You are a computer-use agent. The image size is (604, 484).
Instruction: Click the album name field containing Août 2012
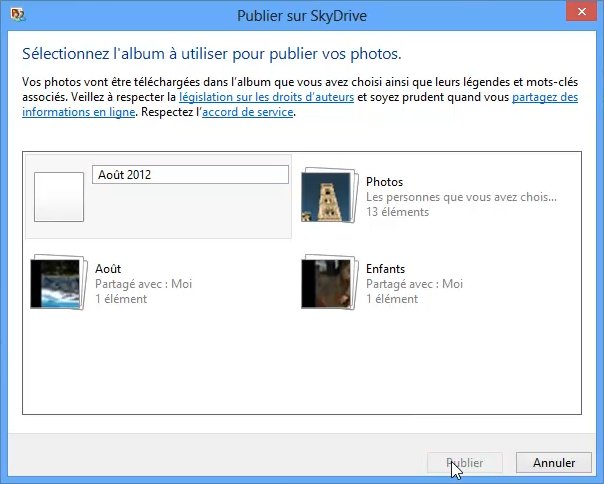click(190, 175)
